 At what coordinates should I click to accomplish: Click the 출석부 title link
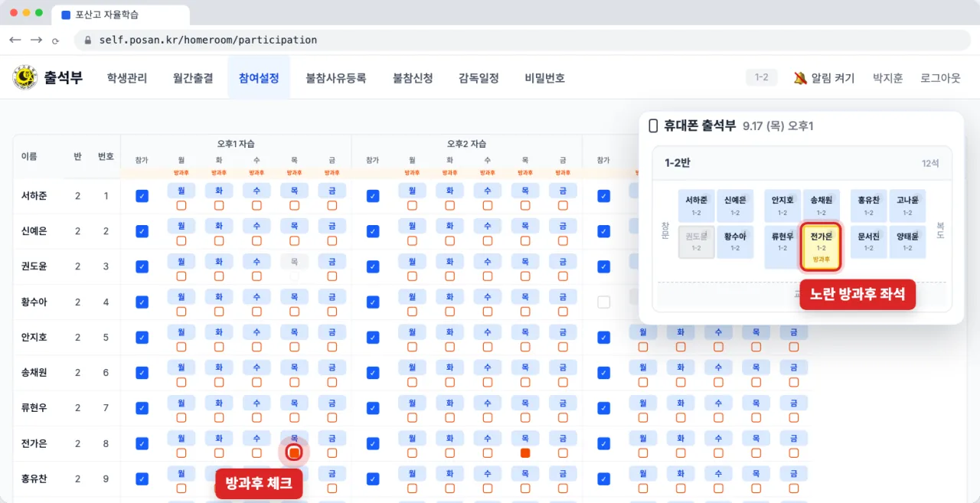pyautogui.click(x=64, y=77)
